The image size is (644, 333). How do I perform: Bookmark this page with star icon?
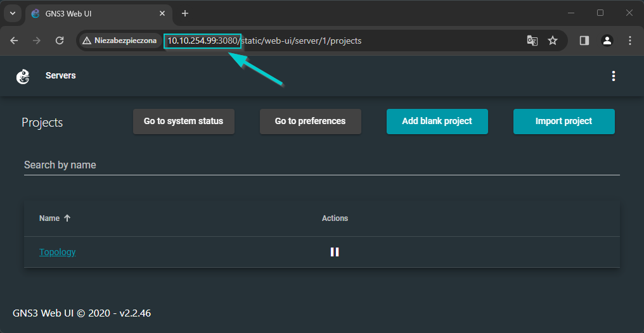coord(553,41)
